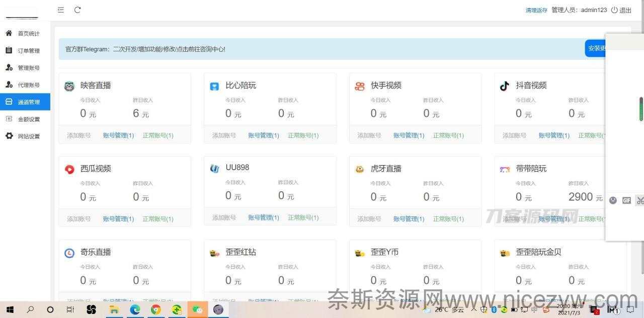Click the 歪歪陪玩金贝 channel logo
The image size is (644, 318).
tap(505, 253)
